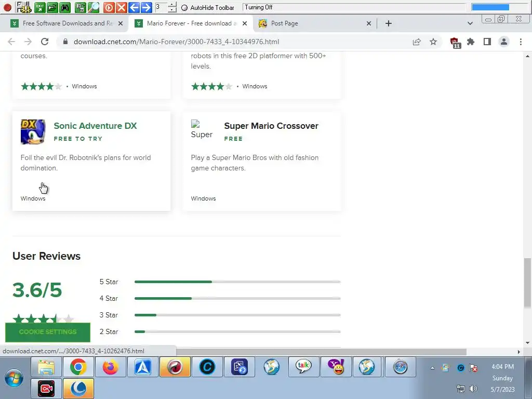The width and height of the screenshot is (532, 399).
Task: Click the red play circle icon
Action: pyautogui.click(x=109, y=7)
